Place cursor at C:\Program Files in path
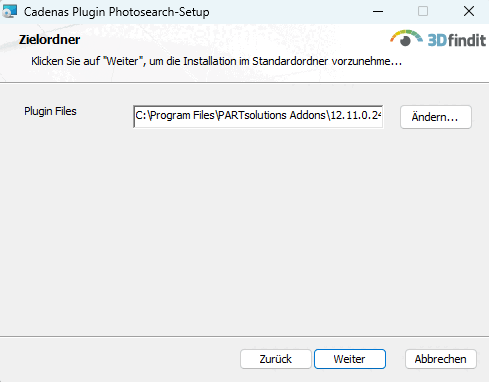 tap(175, 115)
